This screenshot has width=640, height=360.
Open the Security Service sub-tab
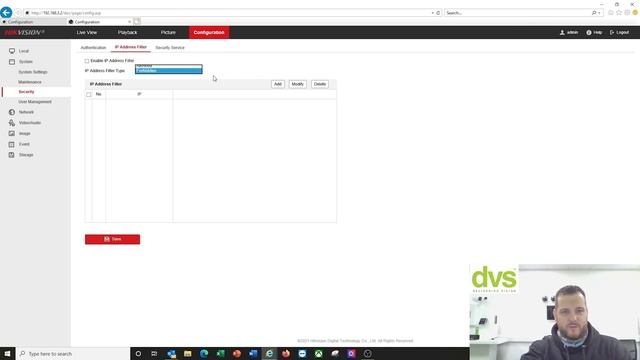[170, 47]
